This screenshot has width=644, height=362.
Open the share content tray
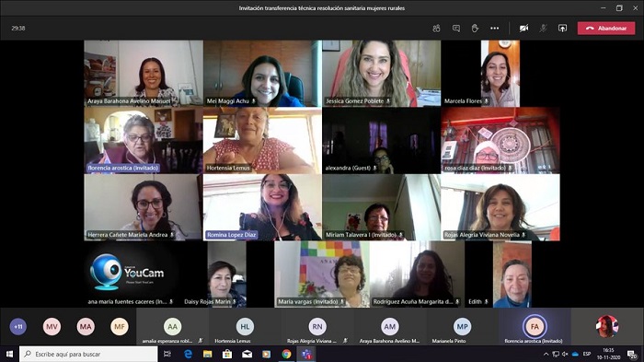click(562, 29)
